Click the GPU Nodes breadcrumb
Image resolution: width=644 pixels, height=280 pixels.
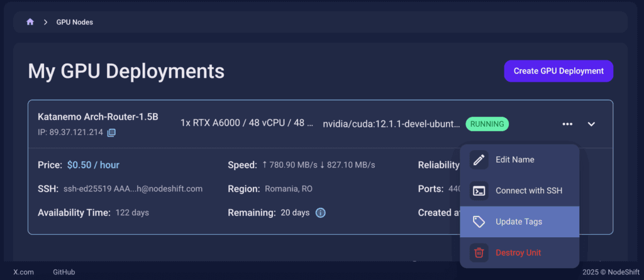pyautogui.click(x=74, y=22)
